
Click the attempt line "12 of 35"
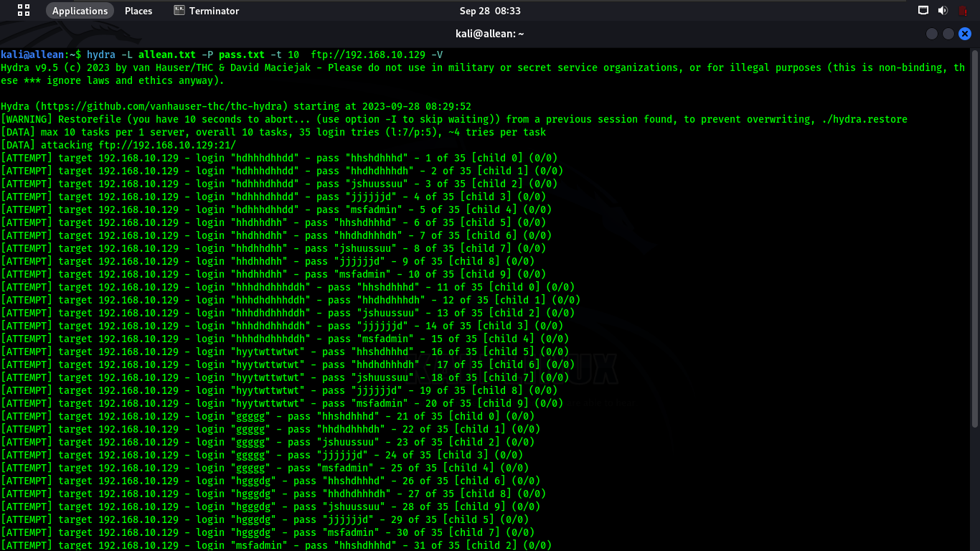tap(291, 300)
